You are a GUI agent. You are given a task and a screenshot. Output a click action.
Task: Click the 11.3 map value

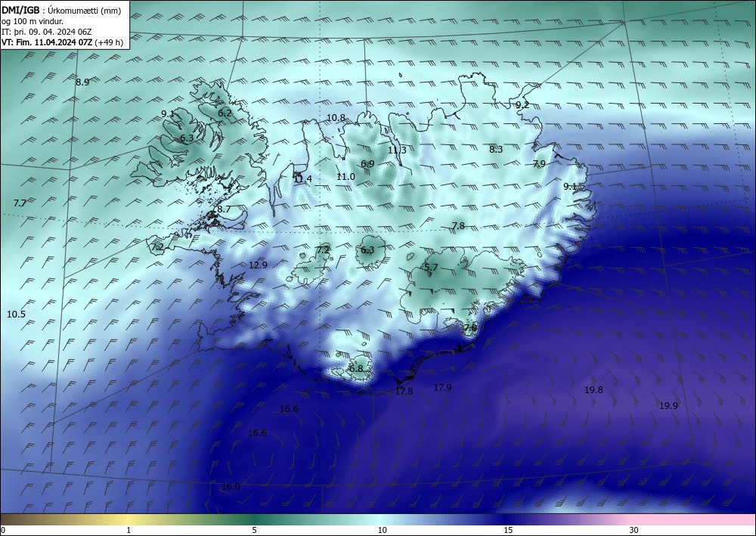pos(397,150)
